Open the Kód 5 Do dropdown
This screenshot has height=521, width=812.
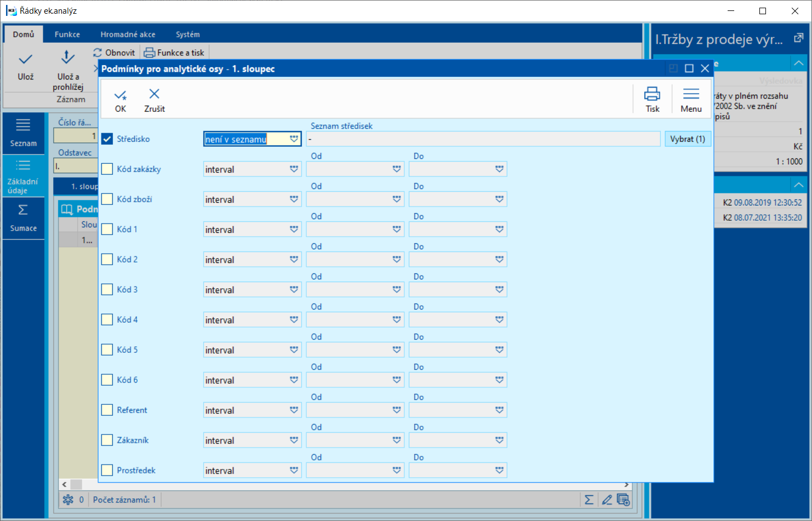pos(499,350)
